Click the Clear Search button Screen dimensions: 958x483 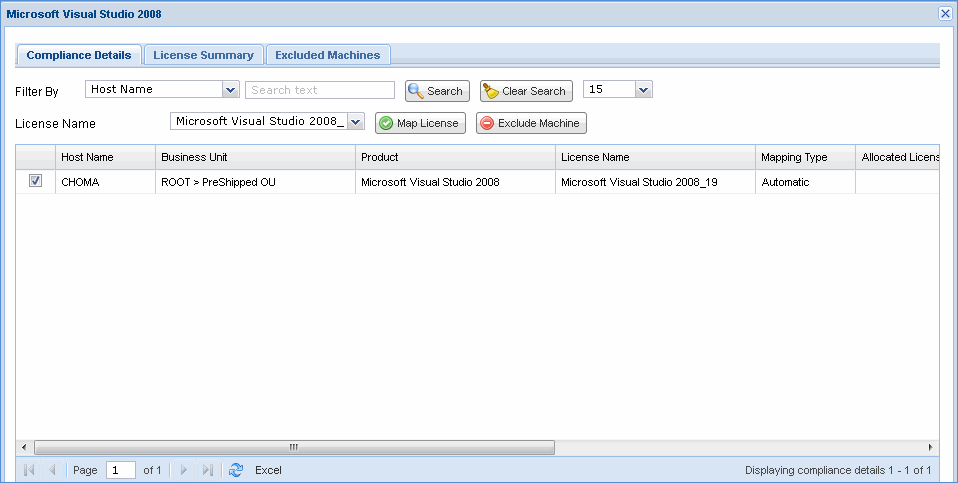pyautogui.click(x=526, y=91)
